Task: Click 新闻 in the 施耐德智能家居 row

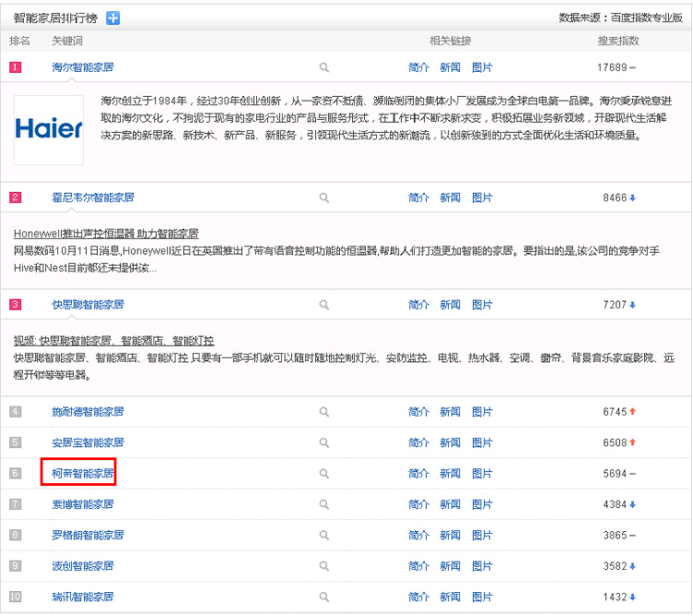Action: pos(450,411)
